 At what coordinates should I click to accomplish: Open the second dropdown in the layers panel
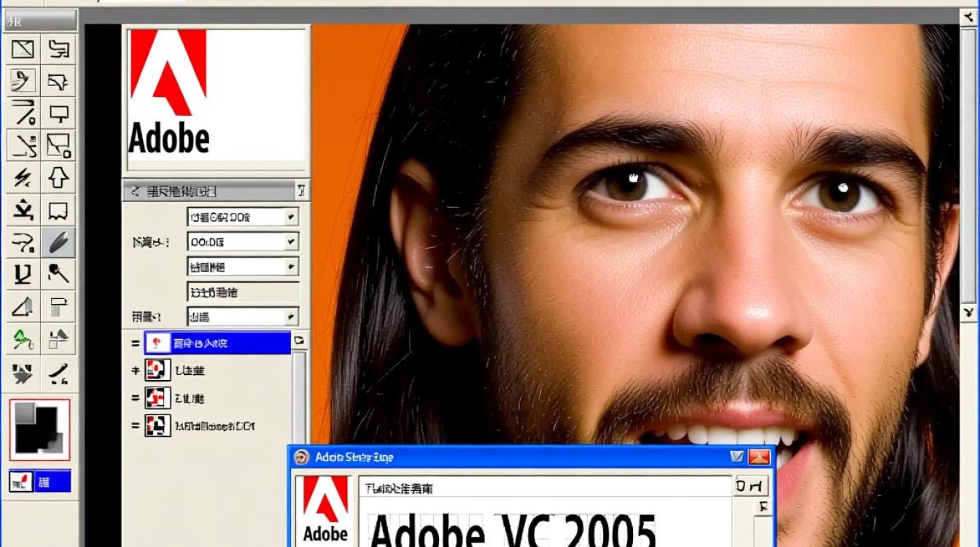pyautogui.click(x=243, y=241)
